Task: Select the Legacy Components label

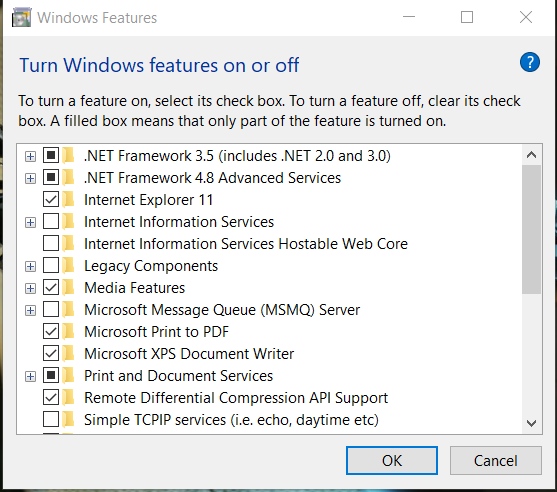Action: click(151, 266)
